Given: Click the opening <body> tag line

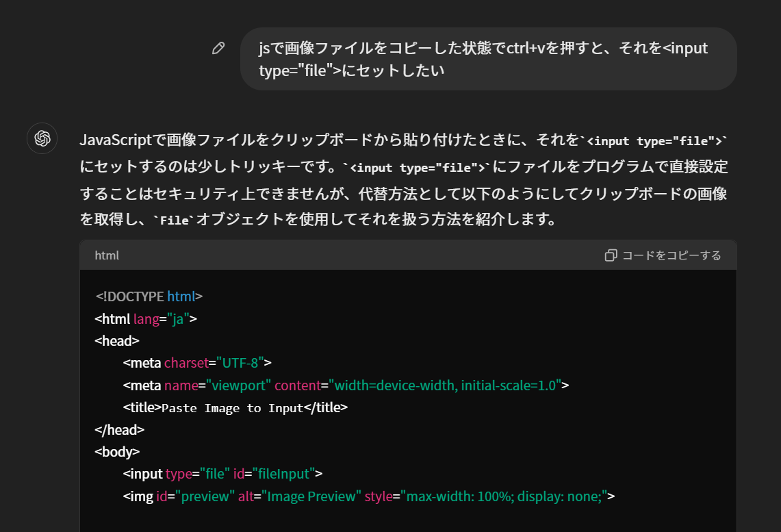Looking at the screenshot, I should click(x=117, y=452).
